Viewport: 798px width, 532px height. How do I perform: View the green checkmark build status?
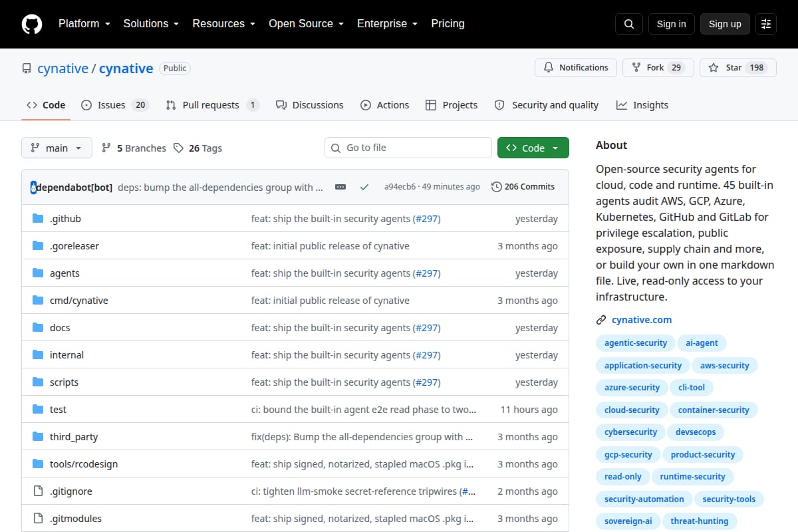364,187
